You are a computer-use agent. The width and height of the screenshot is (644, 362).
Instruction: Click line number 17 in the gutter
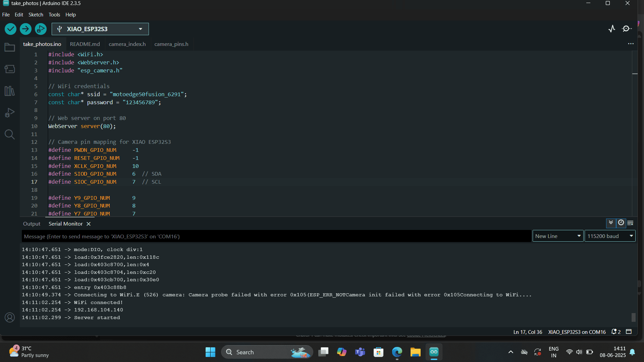tap(34, 182)
